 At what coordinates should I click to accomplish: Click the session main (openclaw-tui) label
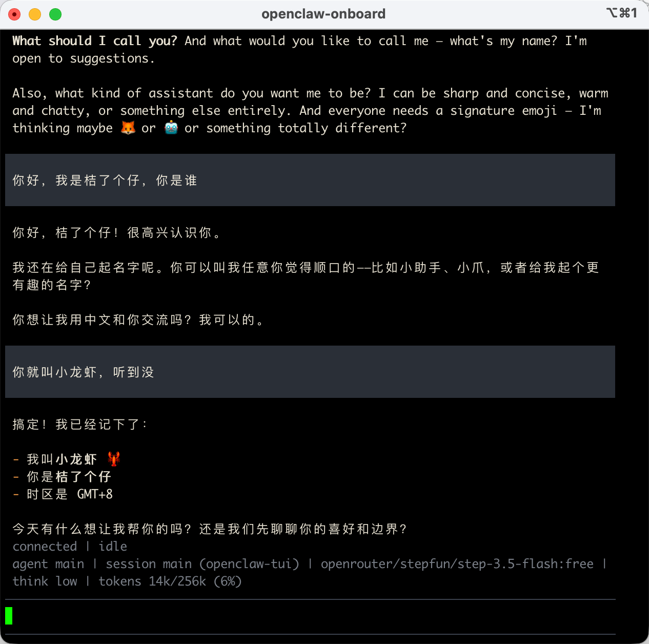click(x=202, y=564)
